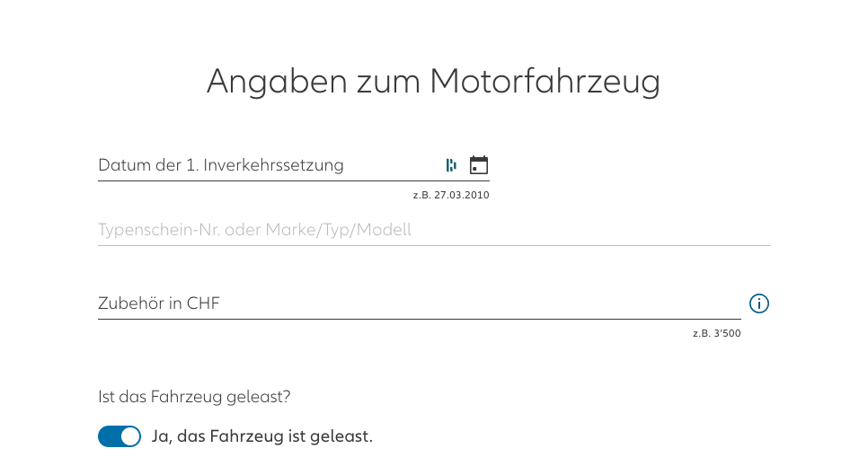Click the calendar icon for Inverkehrssetzung date

pyautogui.click(x=479, y=165)
